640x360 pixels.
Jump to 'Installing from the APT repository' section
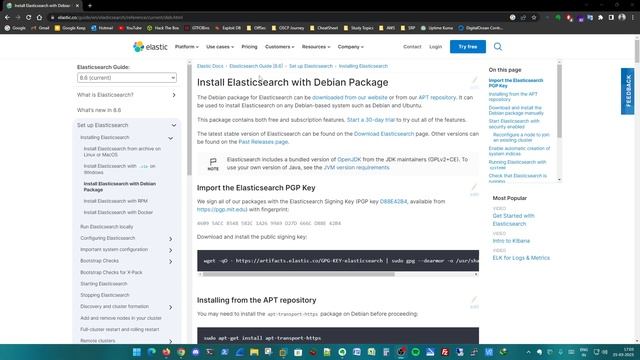click(513, 97)
